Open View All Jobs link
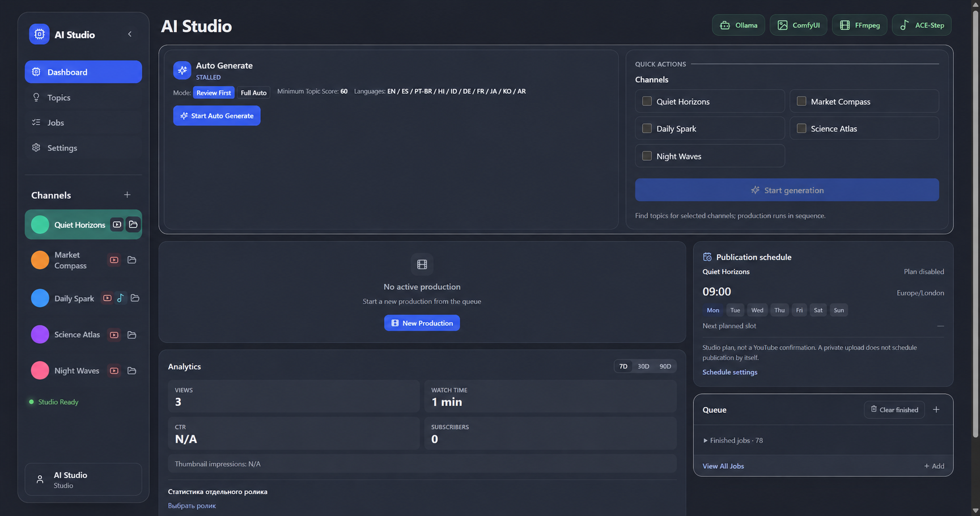The width and height of the screenshot is (980, 516). coord(723,466)
